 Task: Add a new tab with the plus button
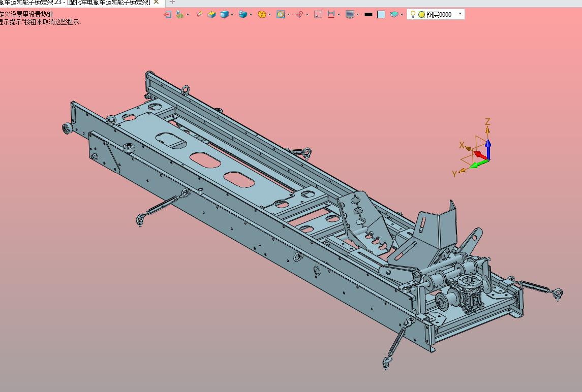172,2
